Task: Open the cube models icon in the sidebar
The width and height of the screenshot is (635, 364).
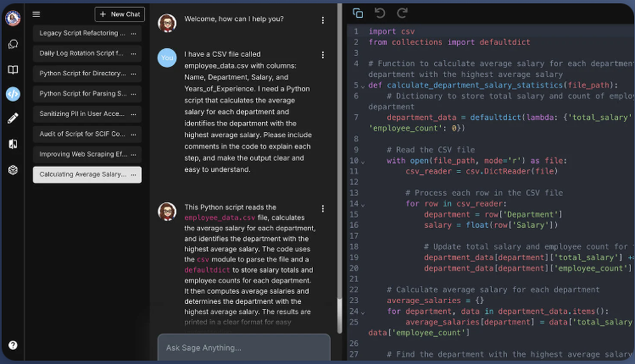Action: (x=13, y=170)
